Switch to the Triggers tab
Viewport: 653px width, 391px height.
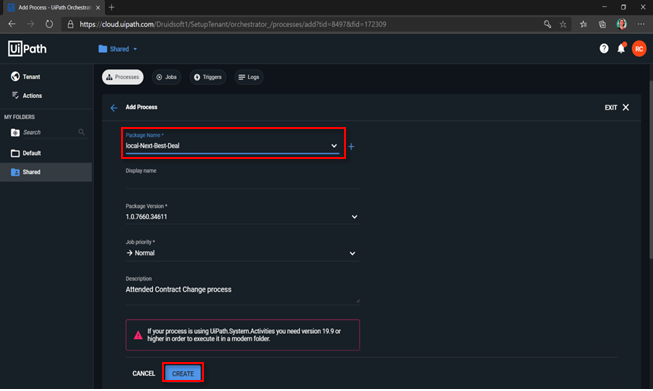point(208,77)
